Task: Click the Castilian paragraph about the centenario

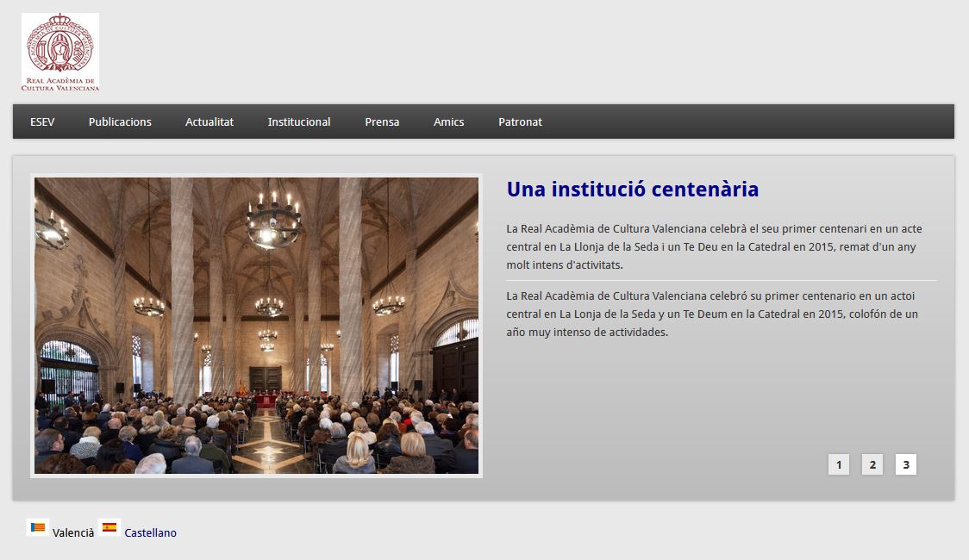Action: [x=712, y=314]
